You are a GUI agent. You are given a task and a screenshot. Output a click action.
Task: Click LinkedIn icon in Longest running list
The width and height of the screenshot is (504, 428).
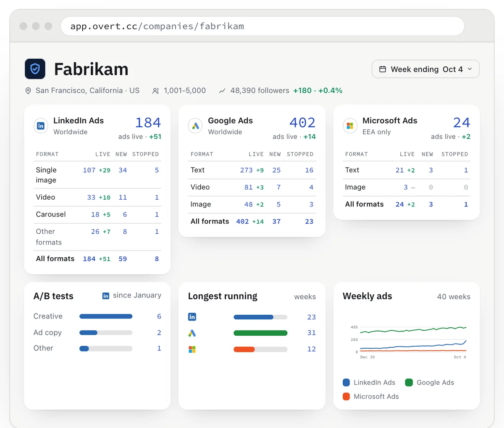pos(192,317)
